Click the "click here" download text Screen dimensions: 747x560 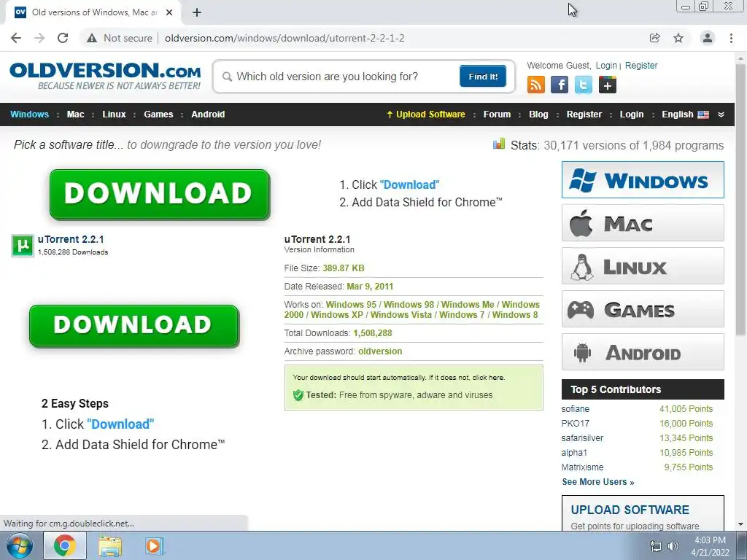pos(488,378)
